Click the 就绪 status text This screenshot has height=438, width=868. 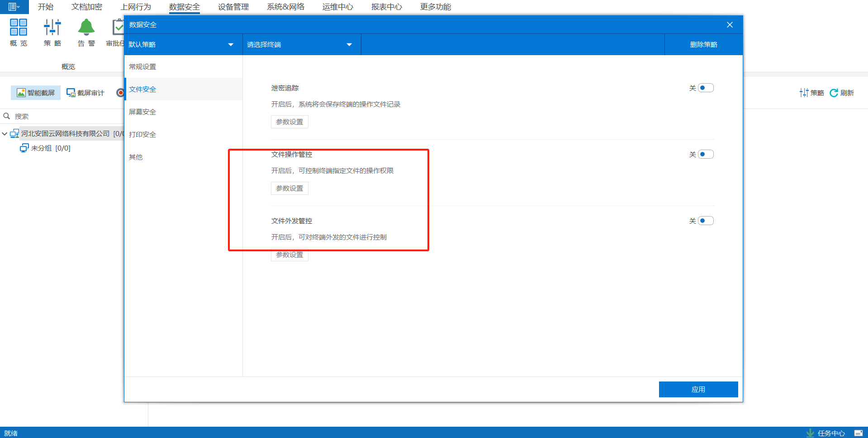pos(11,433)
